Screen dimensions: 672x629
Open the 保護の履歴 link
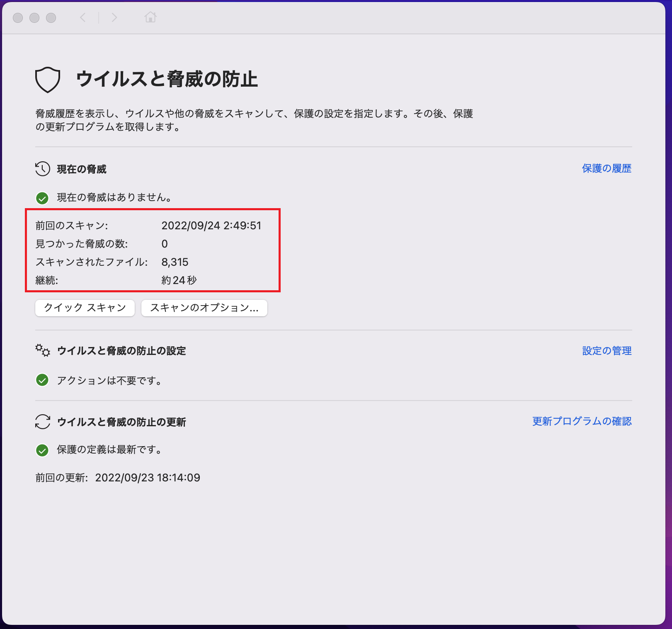pos(606,168)
